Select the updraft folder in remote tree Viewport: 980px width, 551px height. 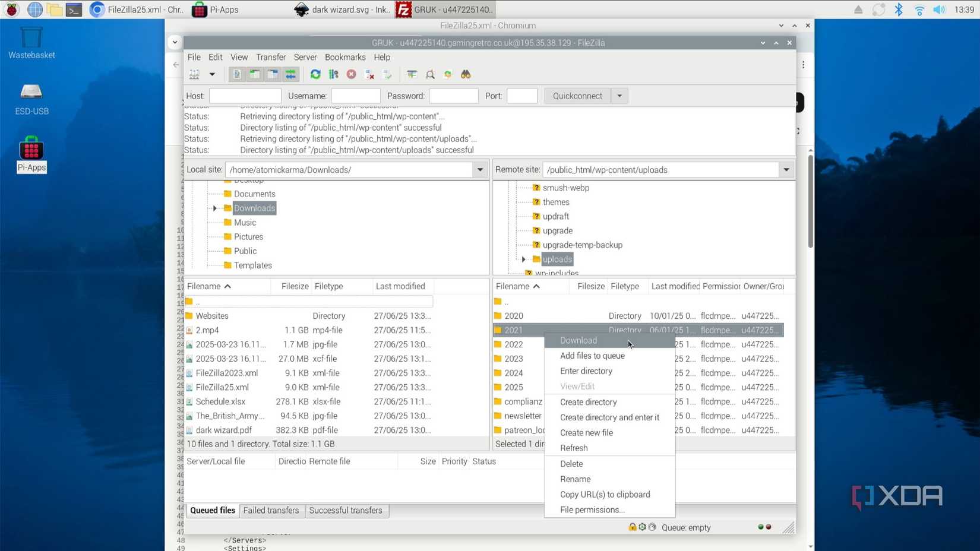[x=556, y=216]
